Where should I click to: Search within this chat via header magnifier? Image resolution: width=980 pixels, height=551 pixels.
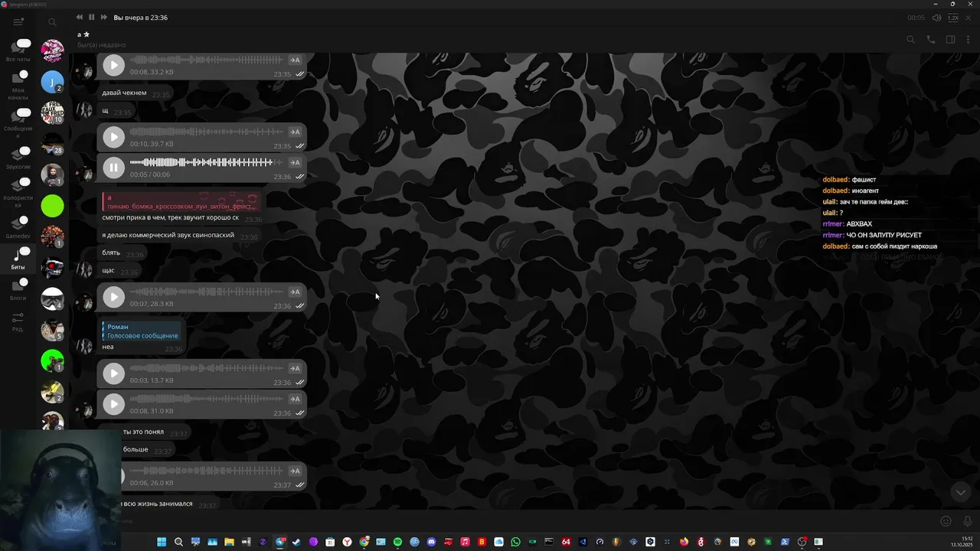pos(910,40)
